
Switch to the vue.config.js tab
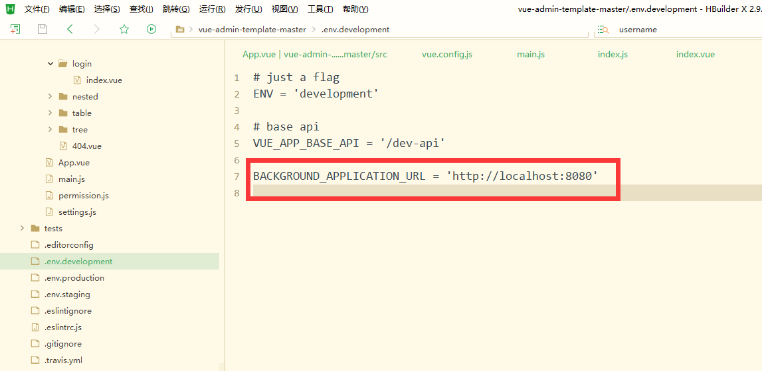447,54
